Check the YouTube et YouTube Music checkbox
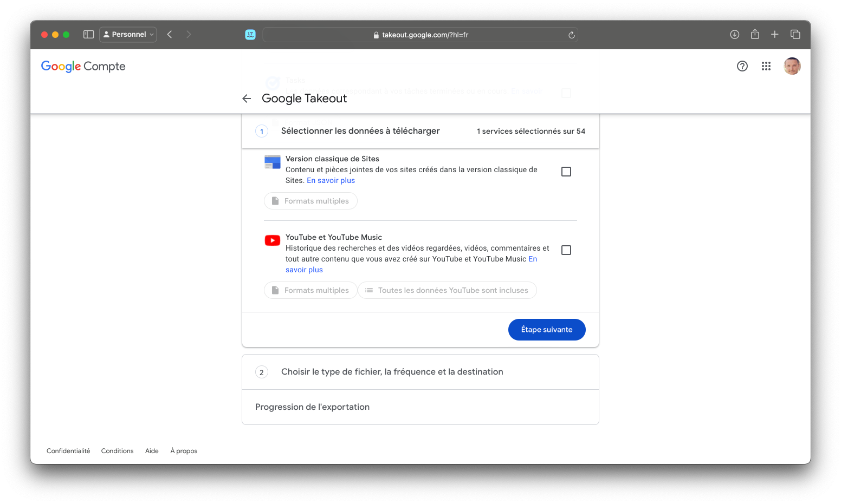Image resolution: width=841 pixels, height=504 pixels. click(566, 250)
